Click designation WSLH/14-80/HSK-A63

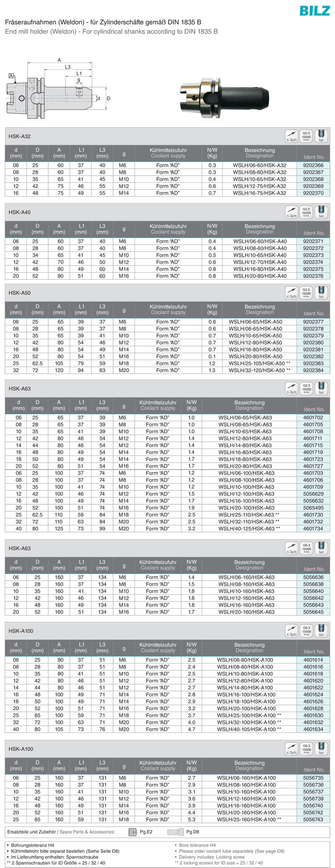click(x=245, y=446)
